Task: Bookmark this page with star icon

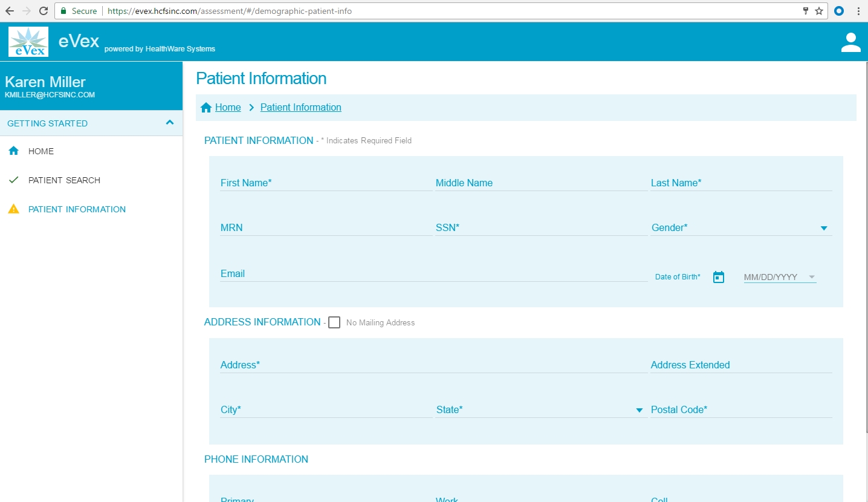Action: 819,11
